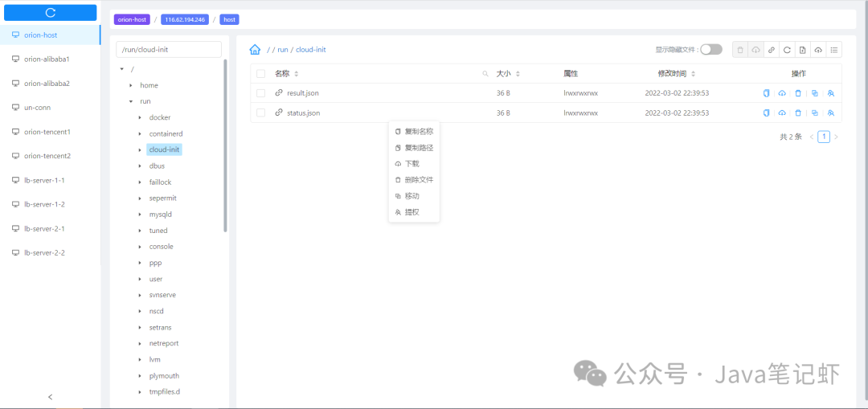
Task: Choose 复制路径 from context menu
Action: (414, 148)
